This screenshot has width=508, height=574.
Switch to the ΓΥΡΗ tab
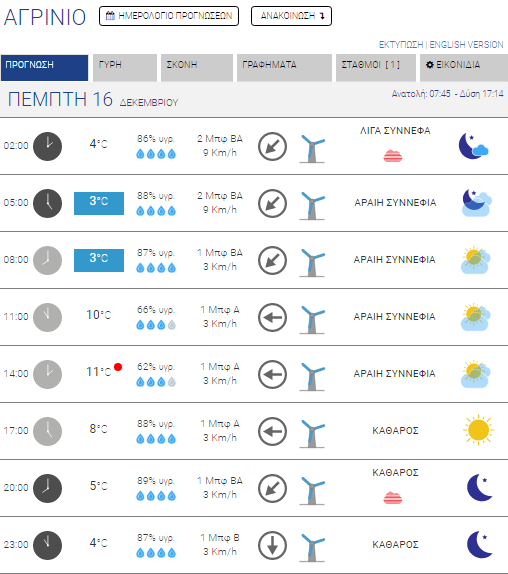click(x=125, y=68)
